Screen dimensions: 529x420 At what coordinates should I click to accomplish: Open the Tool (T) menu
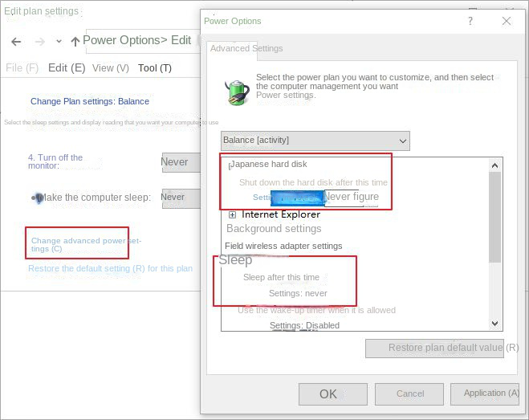[x=155, y=68]
